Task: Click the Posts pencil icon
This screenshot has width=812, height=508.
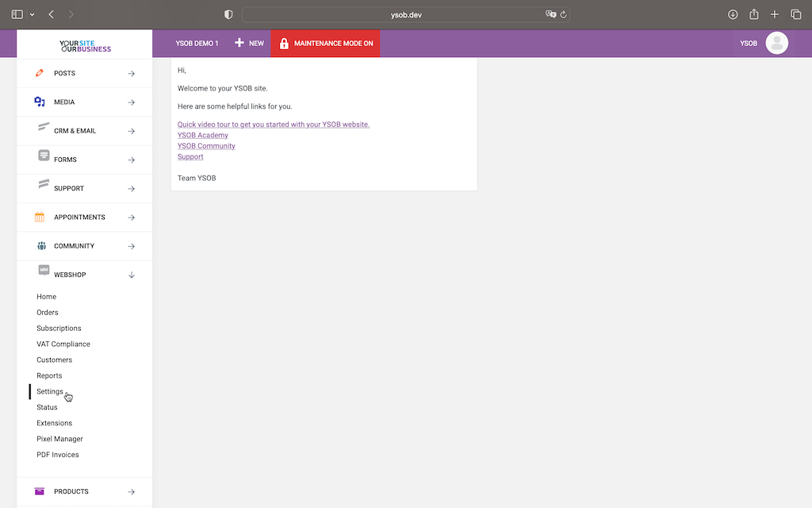Action: [x=40, y=73]
